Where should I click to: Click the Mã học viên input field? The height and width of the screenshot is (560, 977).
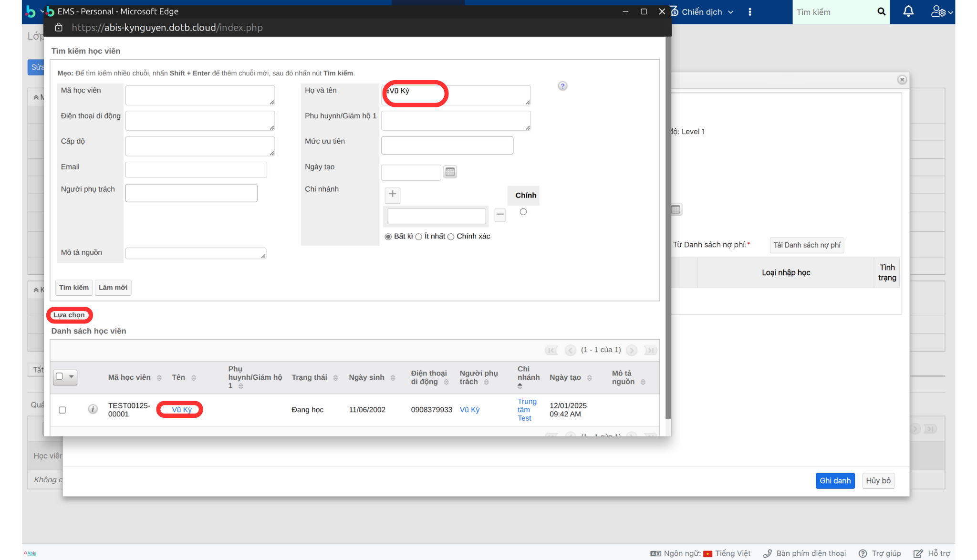click(x=199, y=95)
